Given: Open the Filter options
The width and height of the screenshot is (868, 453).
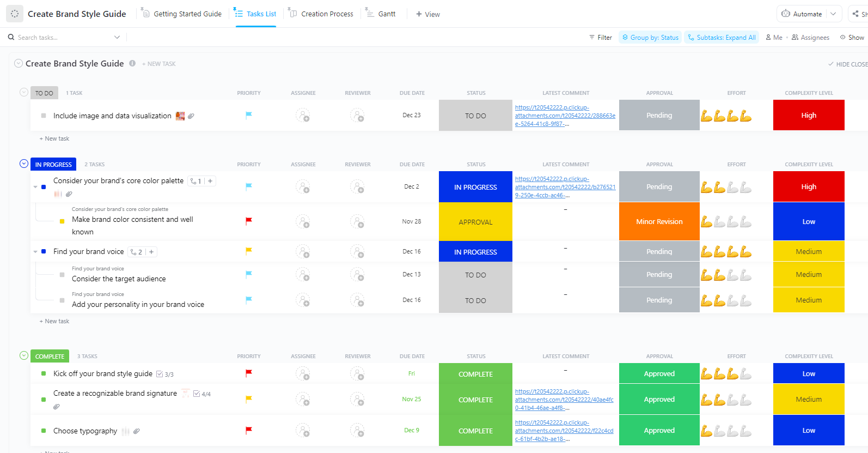Looking at the screenshot, I should (x=601, y=38).
